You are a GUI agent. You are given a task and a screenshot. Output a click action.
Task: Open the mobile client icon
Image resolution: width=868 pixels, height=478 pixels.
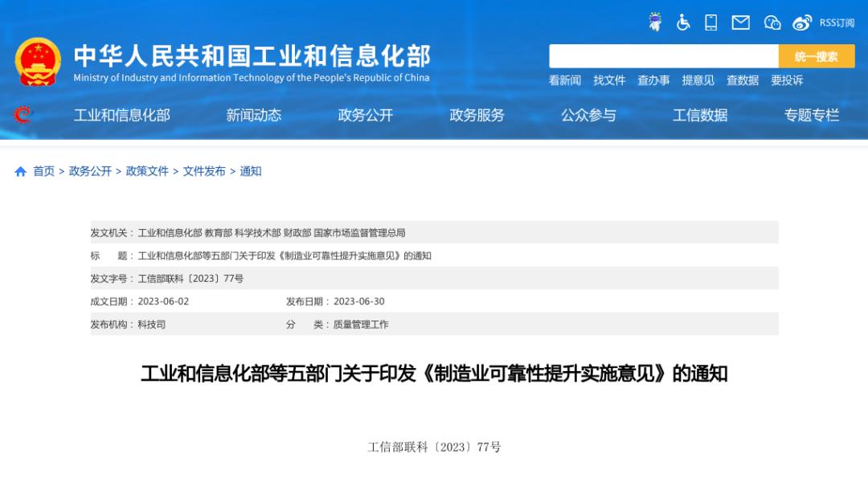[710, 22]
